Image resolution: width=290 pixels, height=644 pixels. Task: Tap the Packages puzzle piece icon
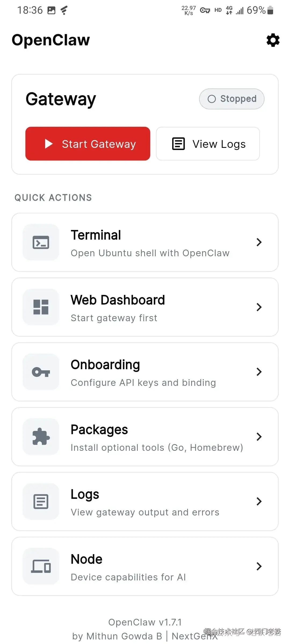click(41, 437)
